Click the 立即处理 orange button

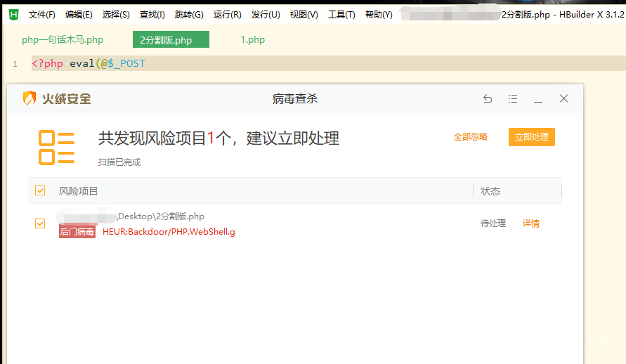[531, 137]
